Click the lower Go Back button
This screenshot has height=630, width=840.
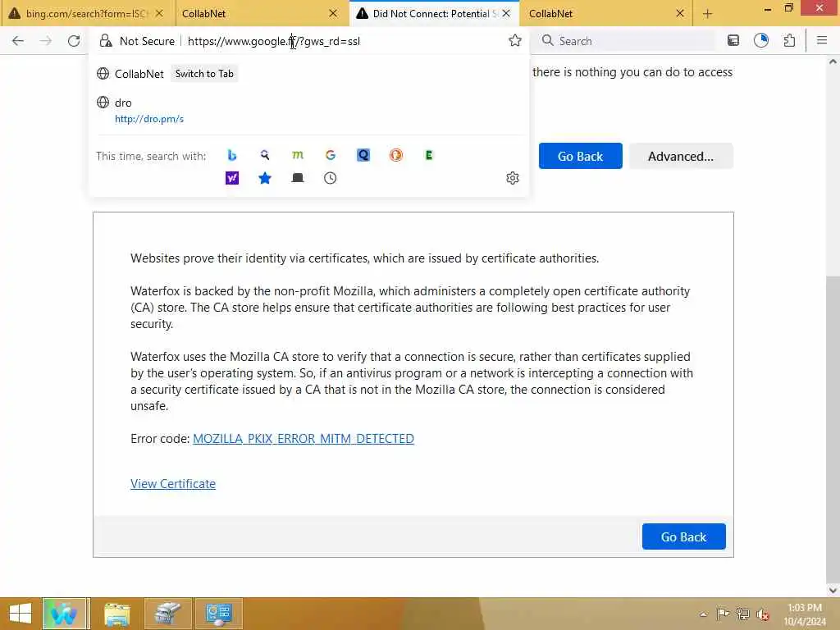[683, 536]
